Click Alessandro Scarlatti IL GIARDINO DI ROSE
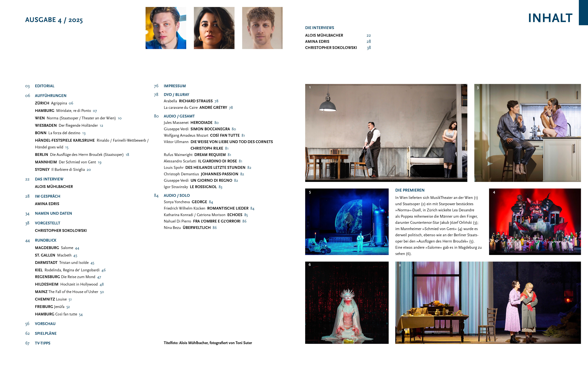This screenshot has height=392, width=588. pos(203,161)
